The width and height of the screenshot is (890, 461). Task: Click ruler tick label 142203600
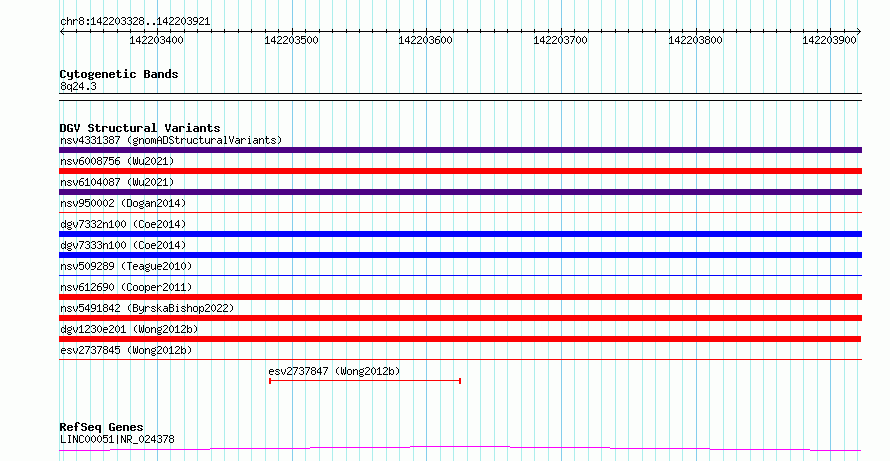pyautogui.click(x=426, y=40)
